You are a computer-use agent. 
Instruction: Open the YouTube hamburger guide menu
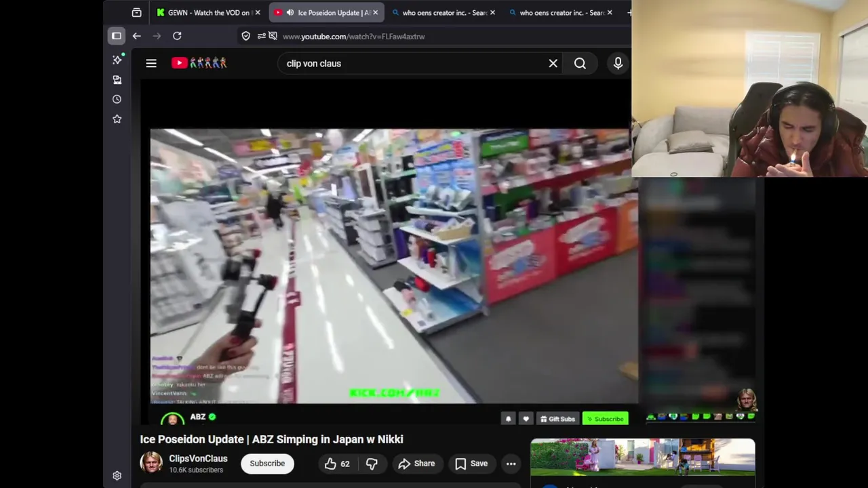151,63
